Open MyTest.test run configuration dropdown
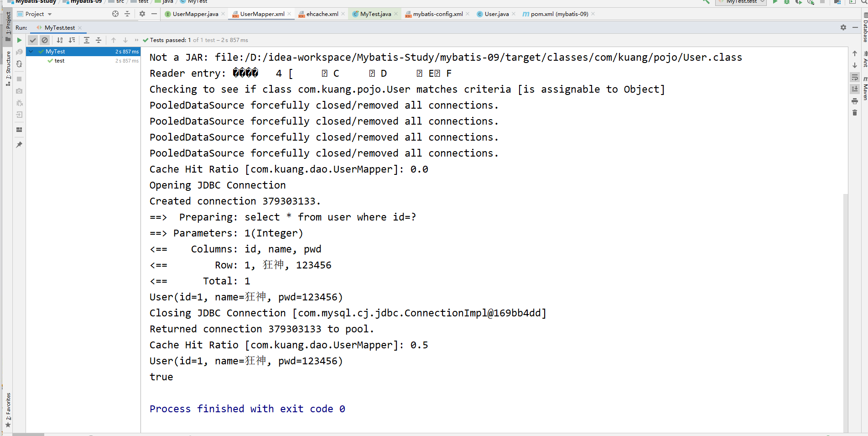 click(740, 2)
